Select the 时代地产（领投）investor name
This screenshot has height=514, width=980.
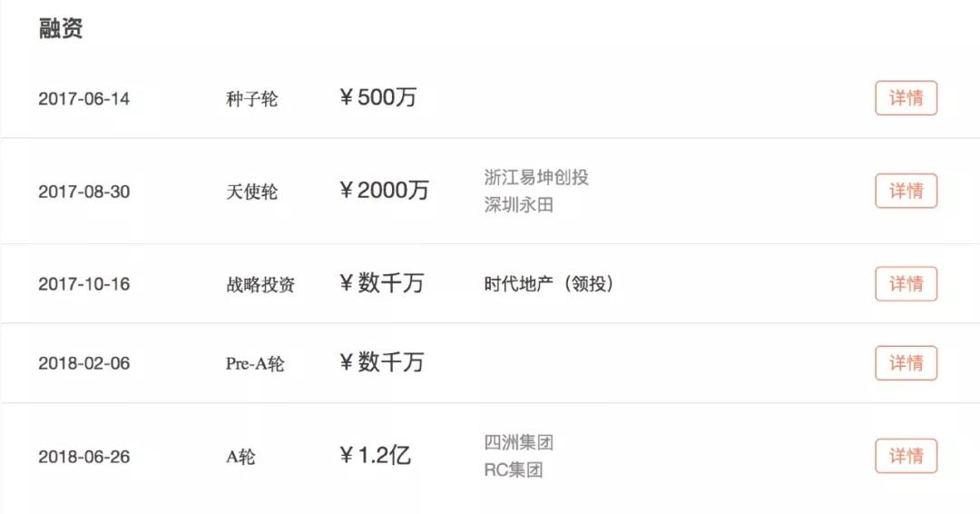(x=549, y=284)
